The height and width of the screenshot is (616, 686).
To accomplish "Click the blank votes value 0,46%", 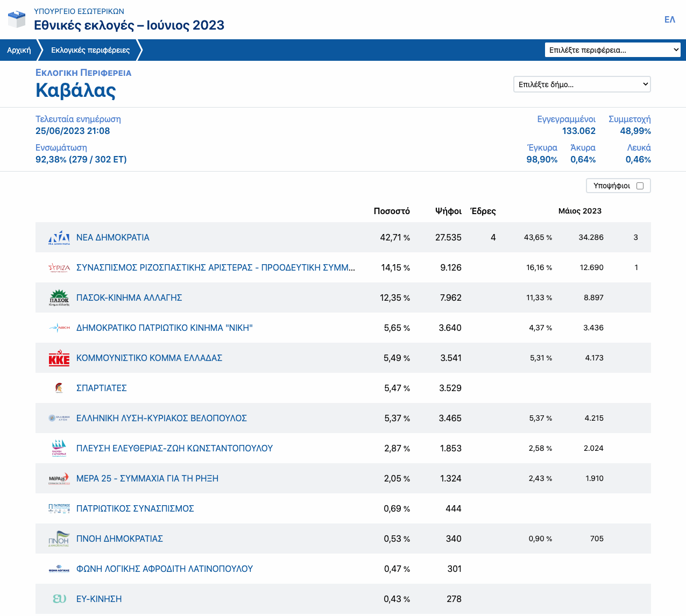I will (638, 159).
